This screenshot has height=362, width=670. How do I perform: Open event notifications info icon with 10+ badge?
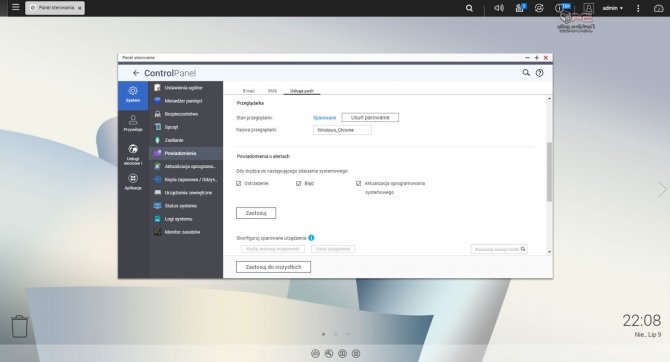coord(561,8)
